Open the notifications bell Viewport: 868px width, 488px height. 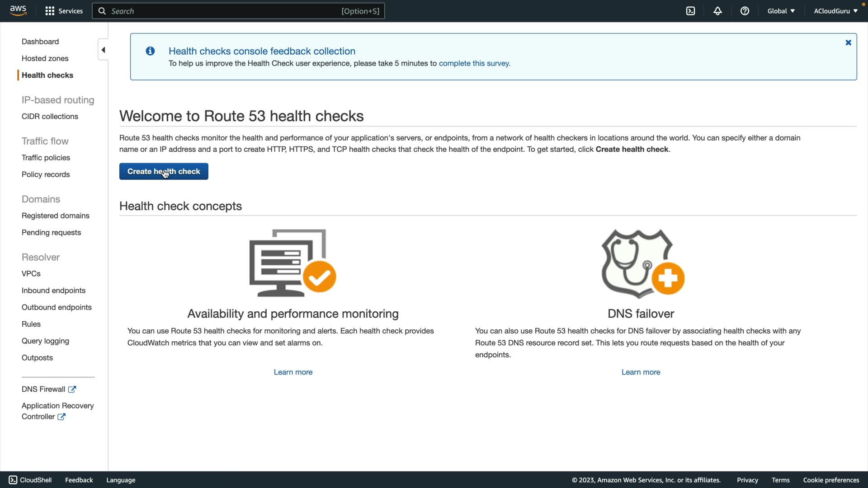click(717, 11)
